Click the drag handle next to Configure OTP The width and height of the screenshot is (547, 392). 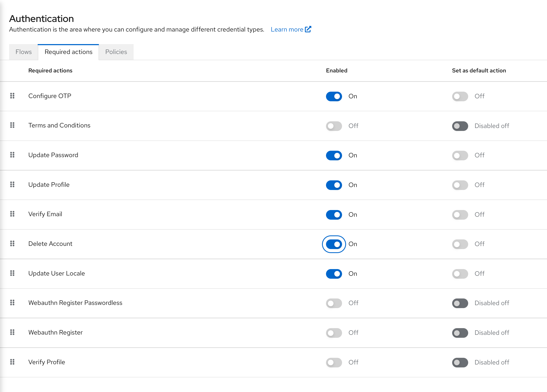[x=12, y=96]
